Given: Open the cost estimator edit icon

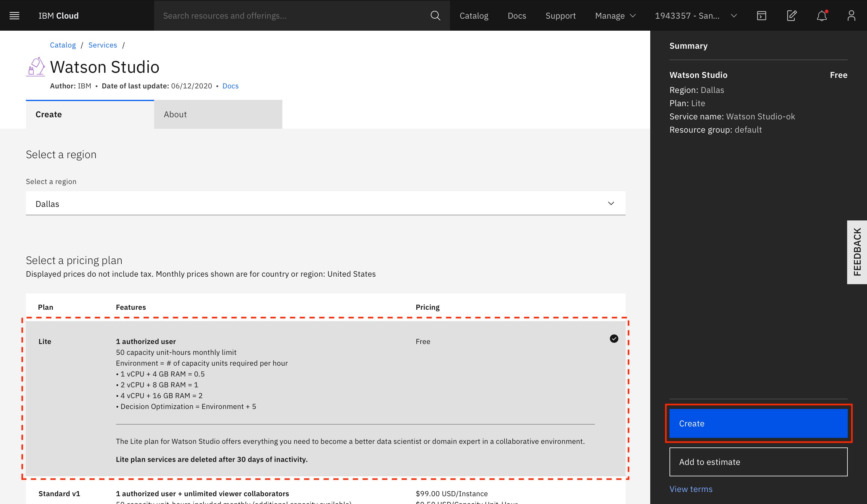Looking at the screenshot, I should [792, 15].
